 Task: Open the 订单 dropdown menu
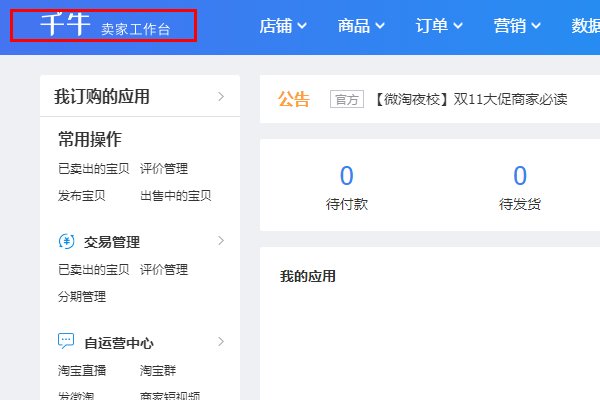tap(439, 26)
